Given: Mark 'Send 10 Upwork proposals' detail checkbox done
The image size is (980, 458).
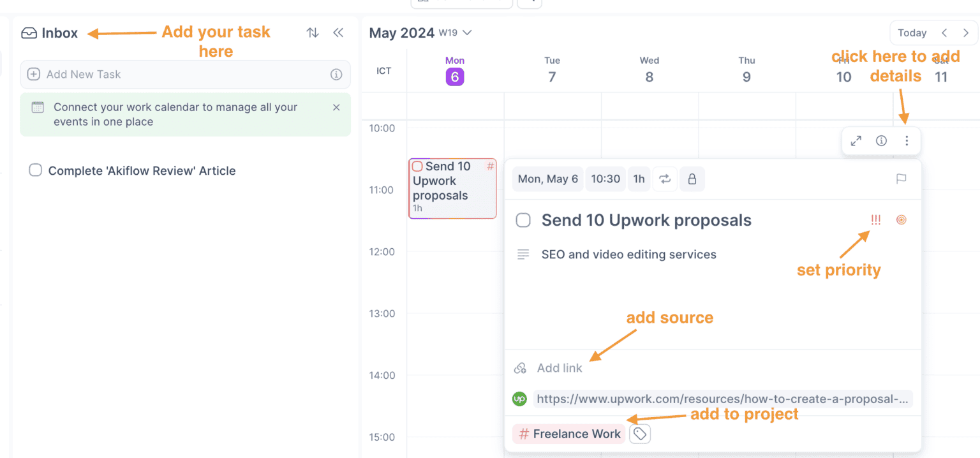Looking at the screenshot, I should point(523,221).
